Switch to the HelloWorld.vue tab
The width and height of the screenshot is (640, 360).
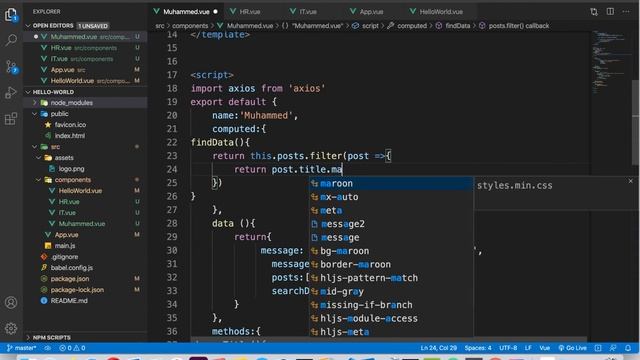(441, 12)
